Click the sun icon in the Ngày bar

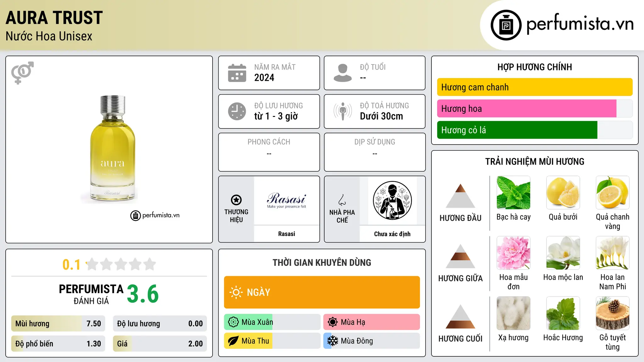click(236, 292)
